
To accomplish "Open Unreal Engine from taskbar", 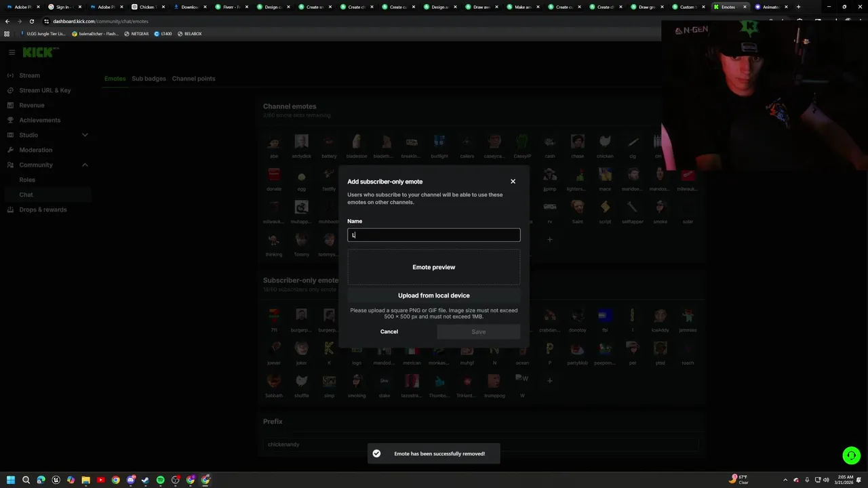I will pyautogui.click(x=56, y=480).
